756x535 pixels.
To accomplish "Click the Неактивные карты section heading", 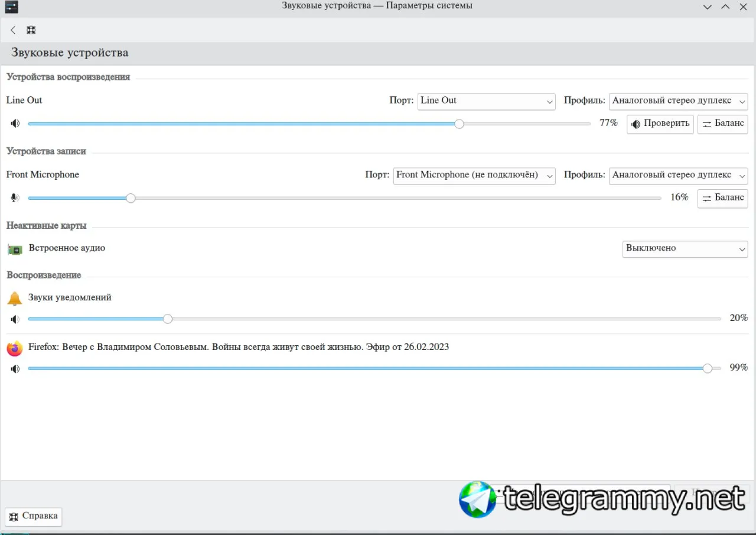I will (x=46, y=226).
